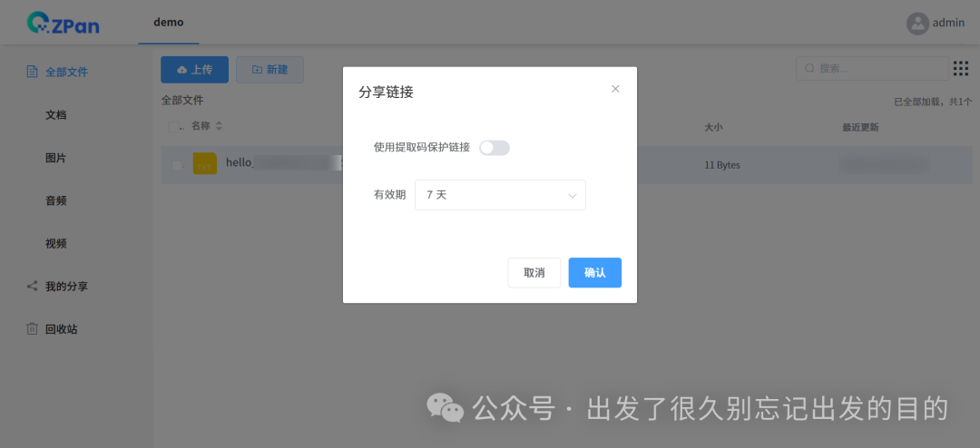Click the hello file name

283,163
